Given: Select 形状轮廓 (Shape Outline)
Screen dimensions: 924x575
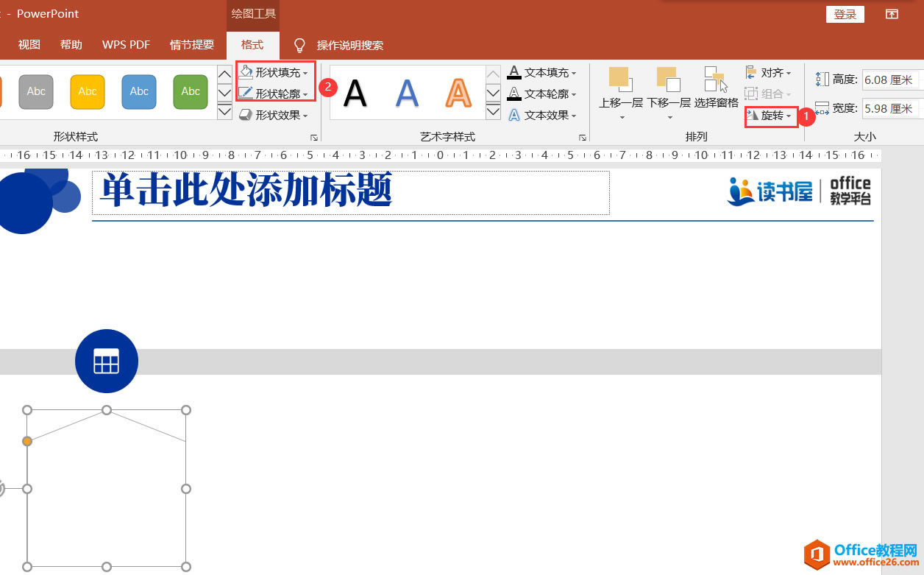Looking at the screenshot, I should (273, 93).
